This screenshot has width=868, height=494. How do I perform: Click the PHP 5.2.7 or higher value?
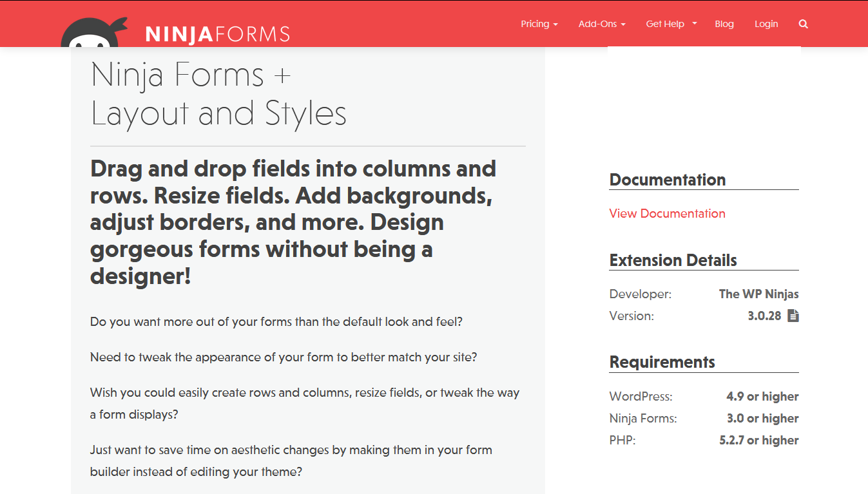759,440
